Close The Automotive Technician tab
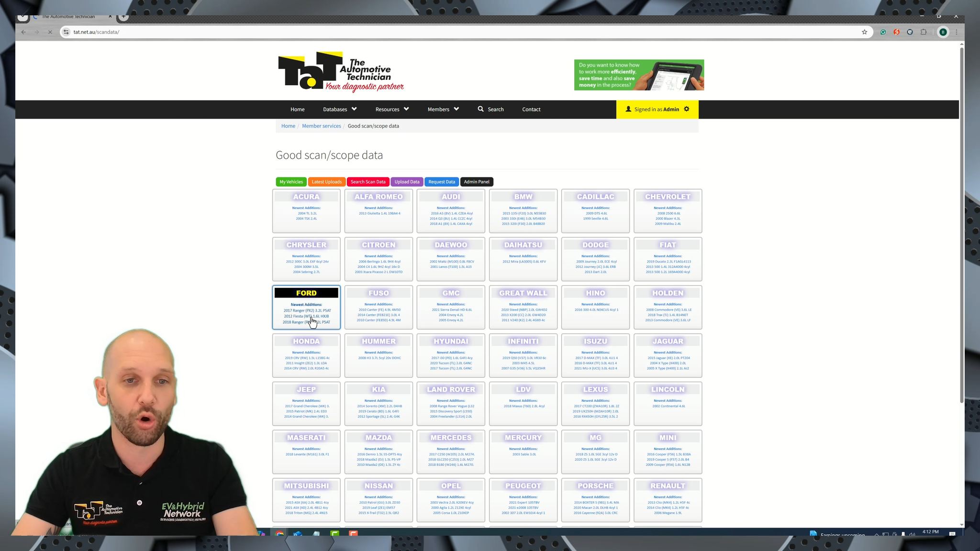 pyautogui.click(x=110, y=16)
